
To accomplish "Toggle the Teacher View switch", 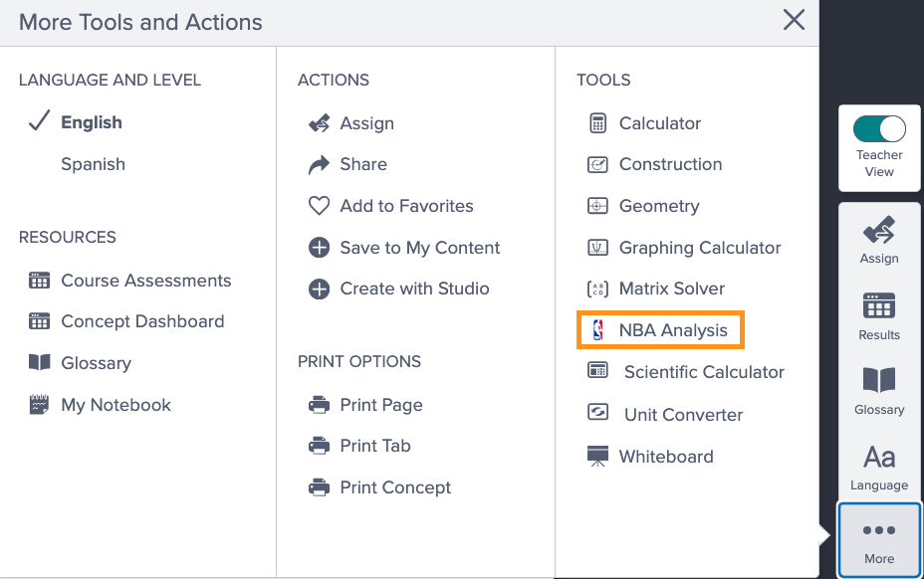I will [x=879, y=128].
